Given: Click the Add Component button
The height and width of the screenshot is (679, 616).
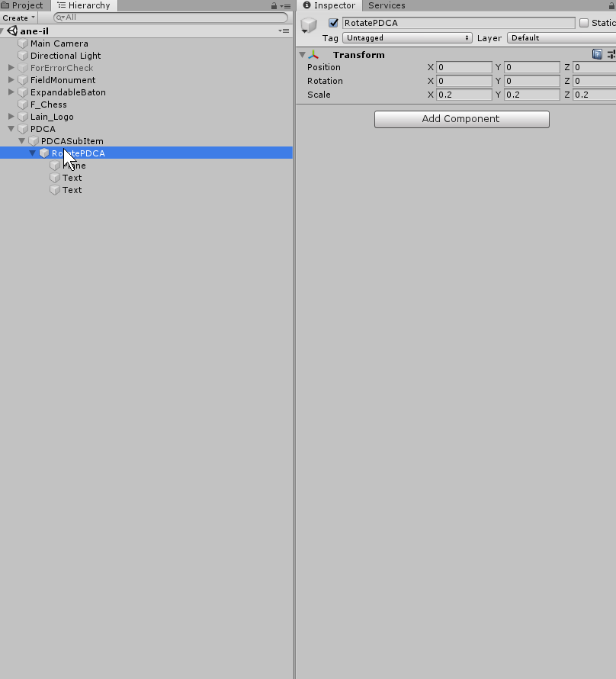Looking at the screenshot, I should click(x=461, y=119).
